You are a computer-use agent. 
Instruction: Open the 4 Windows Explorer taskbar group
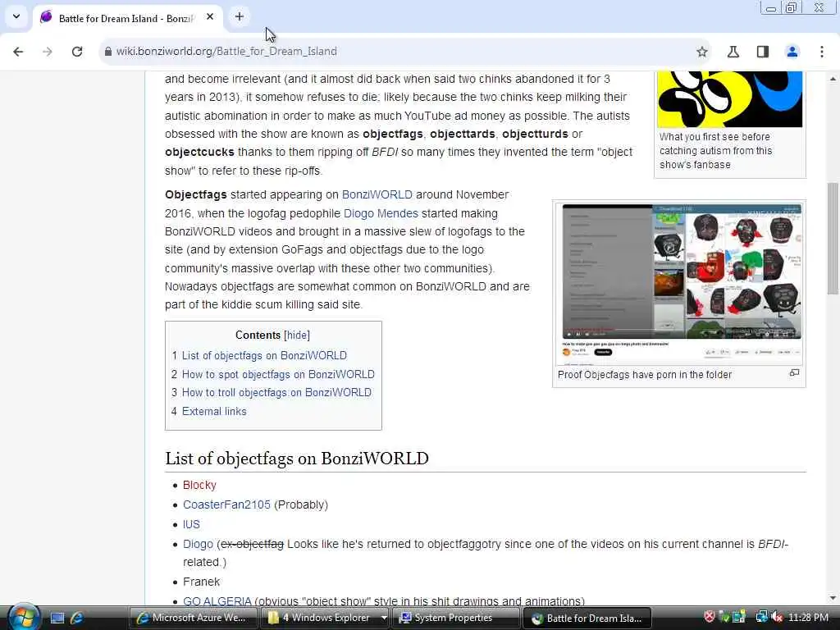[x=319, y=619]
